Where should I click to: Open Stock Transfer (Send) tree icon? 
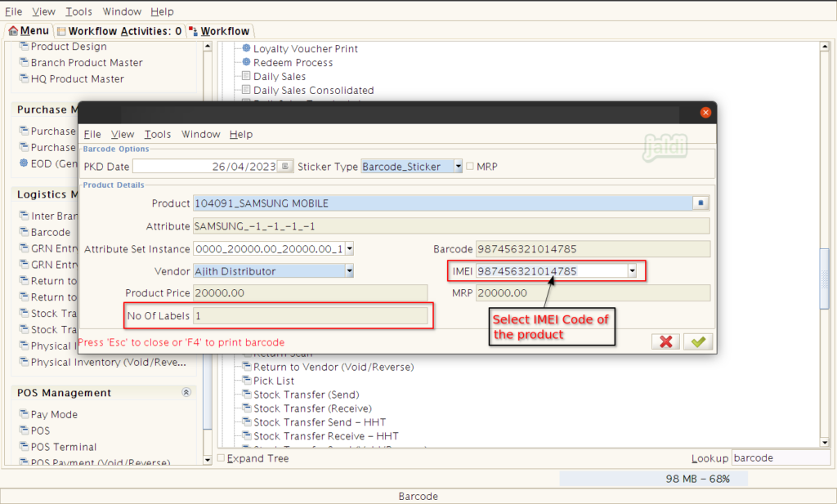pyautogui.click(x=247, y=395)
